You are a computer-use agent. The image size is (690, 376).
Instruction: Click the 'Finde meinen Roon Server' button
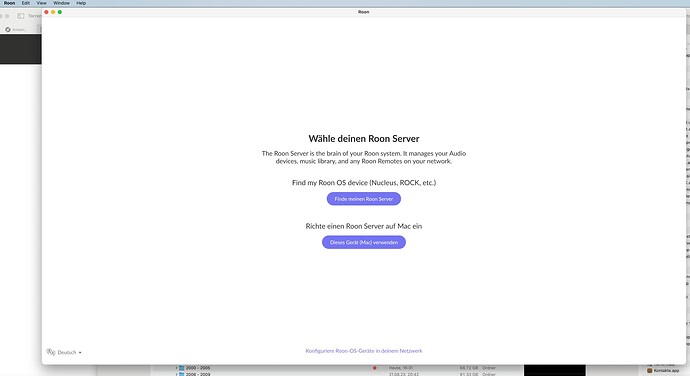pos(363,199)
